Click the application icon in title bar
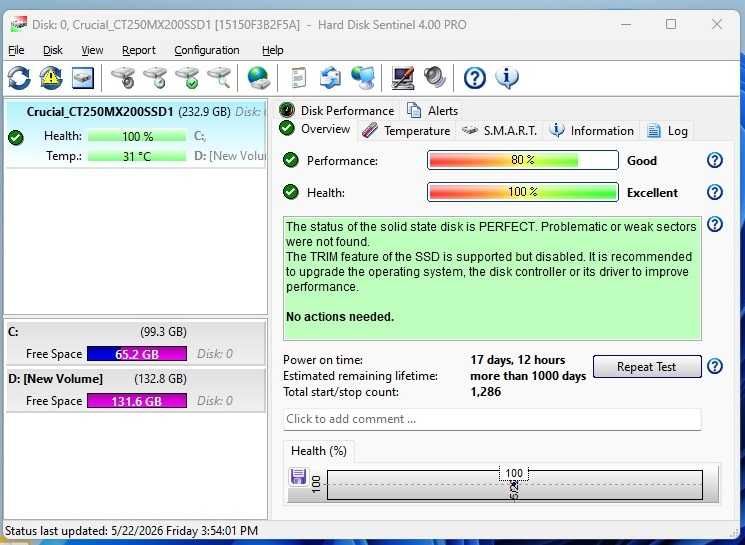The height and width of the screenshot is (545, 745). (19, 24)
